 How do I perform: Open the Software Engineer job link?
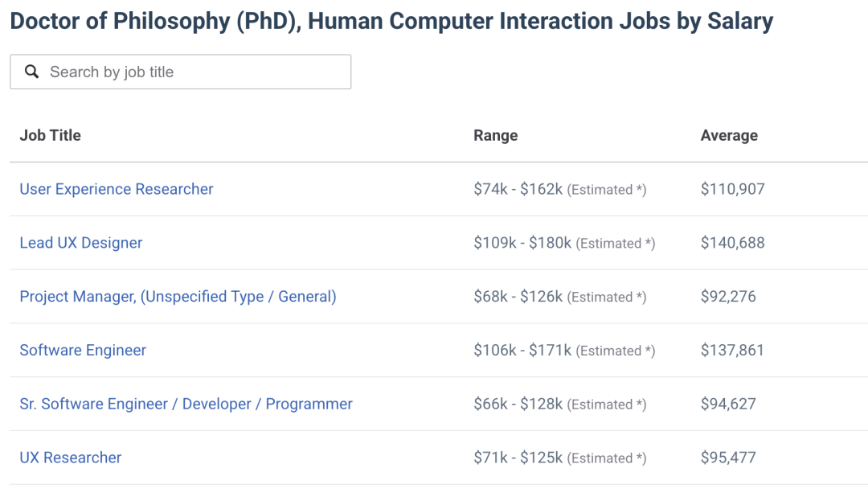coord(83,350)
